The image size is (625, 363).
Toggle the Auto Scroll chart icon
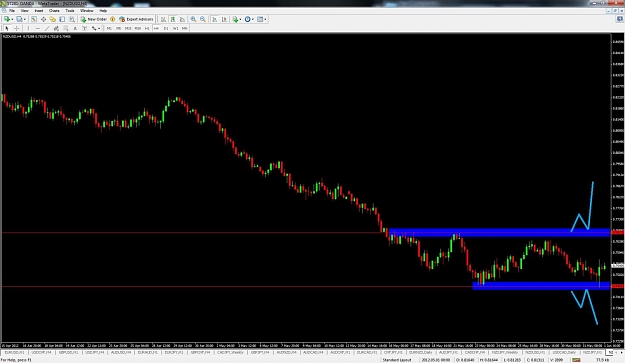tap(214, 19)
